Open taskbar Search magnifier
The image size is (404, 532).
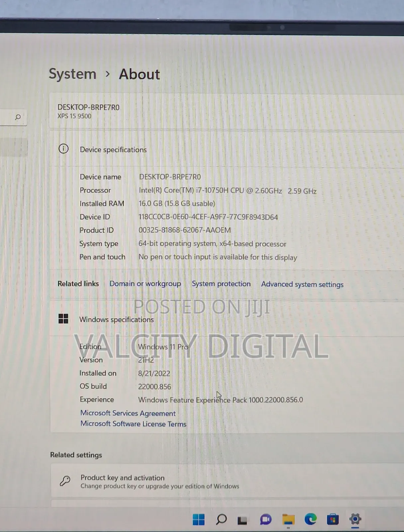tap(221, 519)
